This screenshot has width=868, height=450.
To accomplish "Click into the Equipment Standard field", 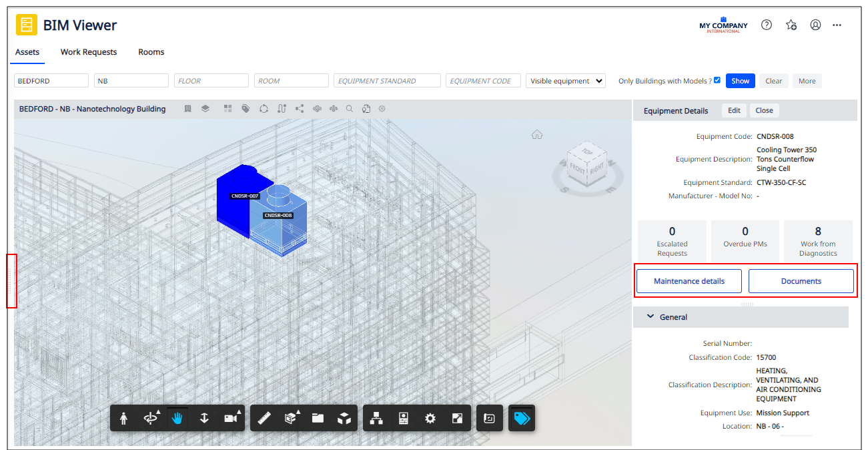I will coord(387,81).
